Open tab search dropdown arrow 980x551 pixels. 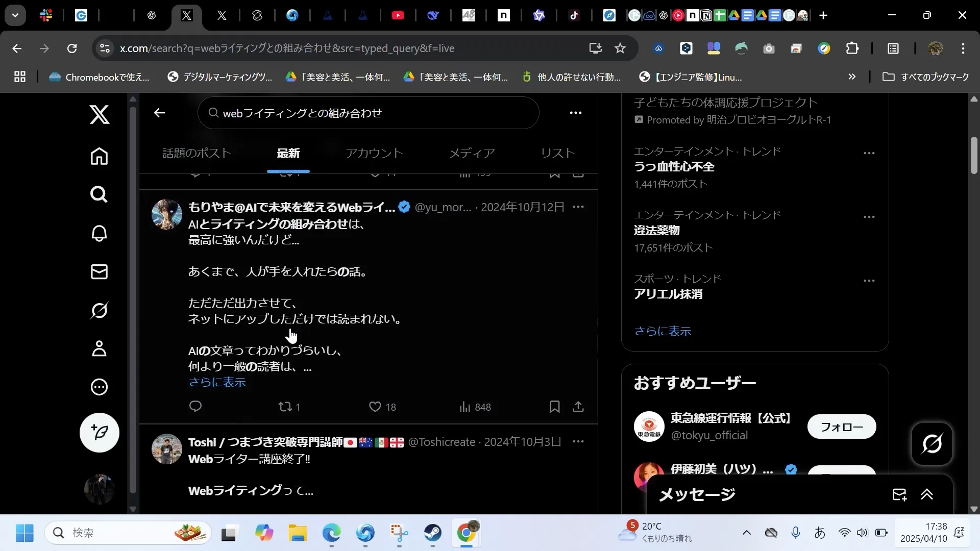[x=15, y=15]
